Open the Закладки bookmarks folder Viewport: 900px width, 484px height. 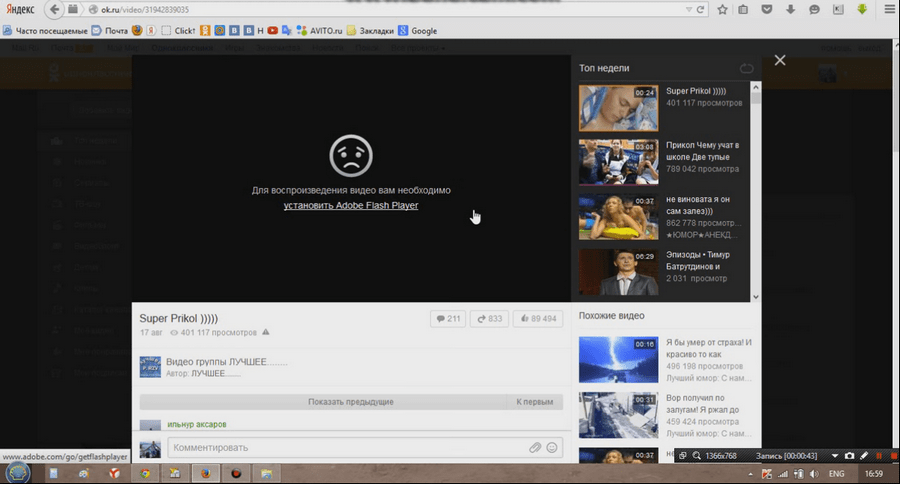(372, 31)
